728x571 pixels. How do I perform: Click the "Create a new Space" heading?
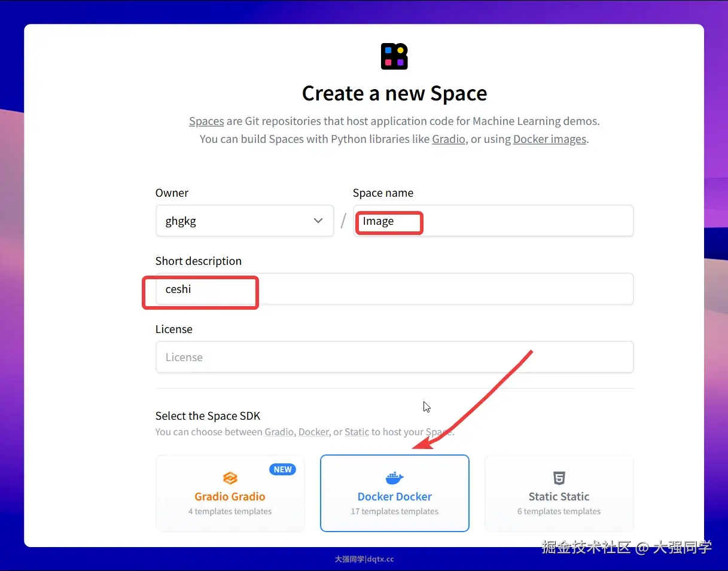pyautogui.click(x=394, y=93)
